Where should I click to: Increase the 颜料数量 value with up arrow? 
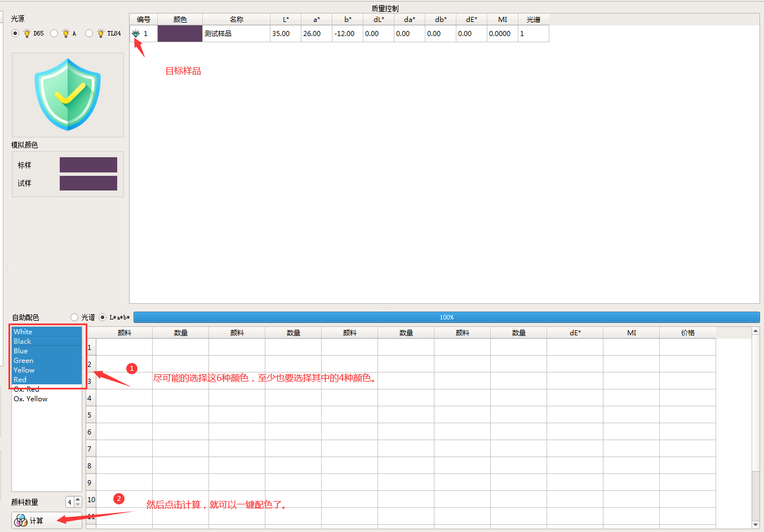[x=78, y=499]
